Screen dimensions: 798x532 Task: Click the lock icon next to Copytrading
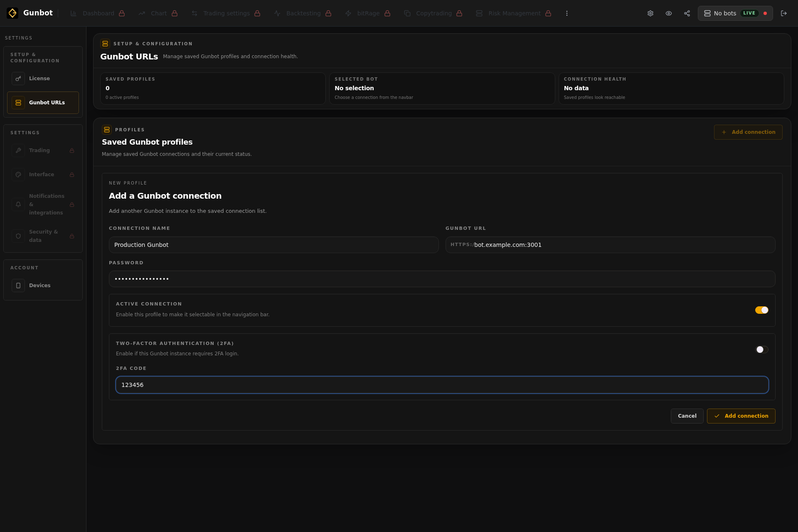coord(459,13)
